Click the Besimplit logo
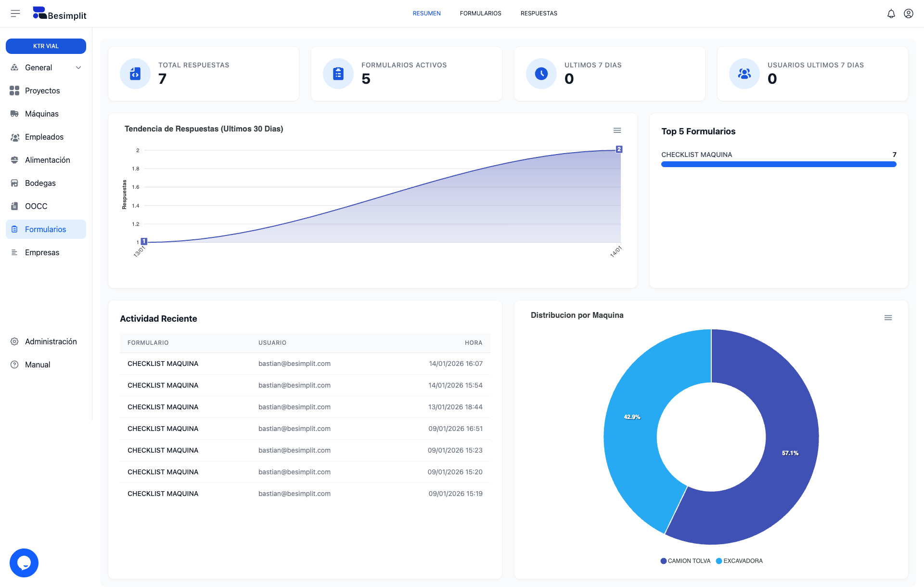The width and height of the screenshot is (924, 587). point(60,14)
